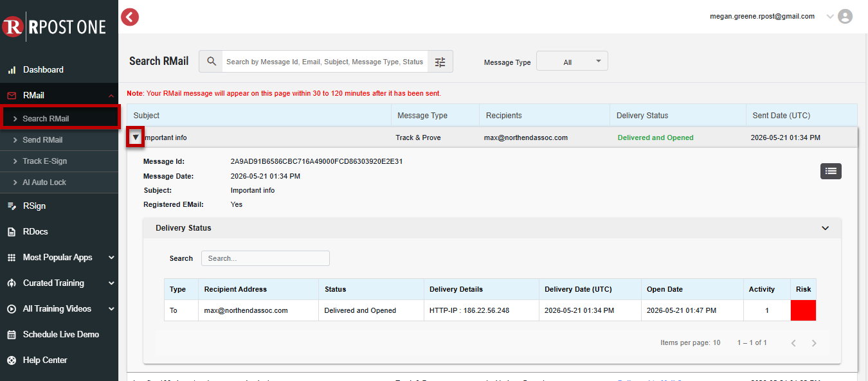Click the Help Center lifebuoy icon

coord(12,360)
